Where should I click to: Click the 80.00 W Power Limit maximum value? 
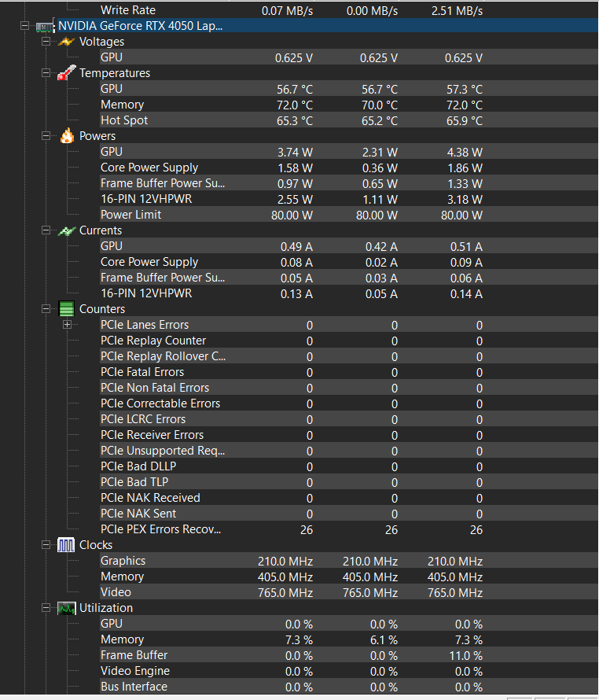(x=461, y=216)
